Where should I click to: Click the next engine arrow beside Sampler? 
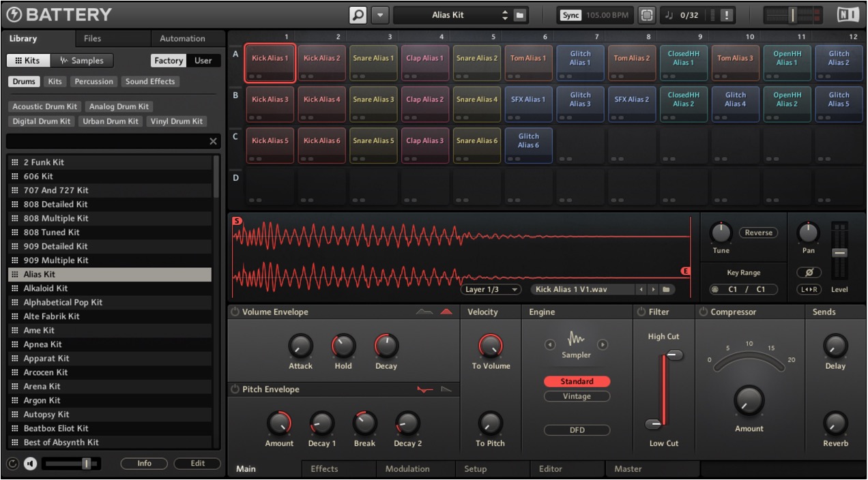[x=603, y=345]
